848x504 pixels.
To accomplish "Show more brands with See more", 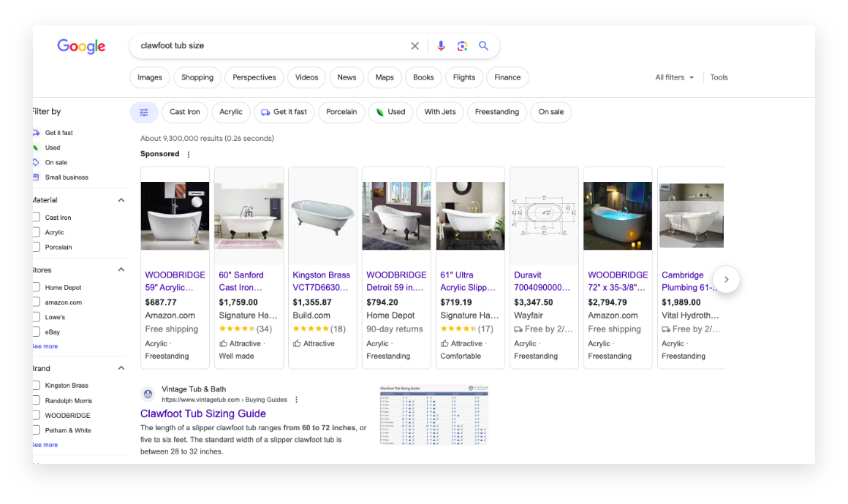I will point(45,445).
